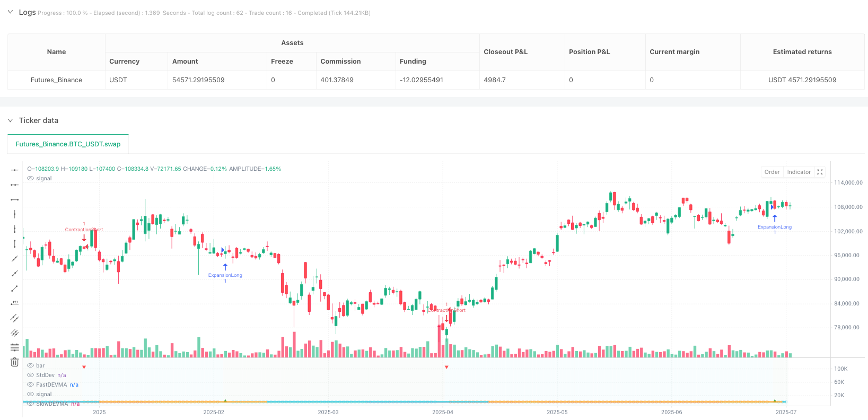The width and height of the screenshot is (868, 420).
Task: Select the horizontal segment drawing tool
Action: tap(14, 199)
